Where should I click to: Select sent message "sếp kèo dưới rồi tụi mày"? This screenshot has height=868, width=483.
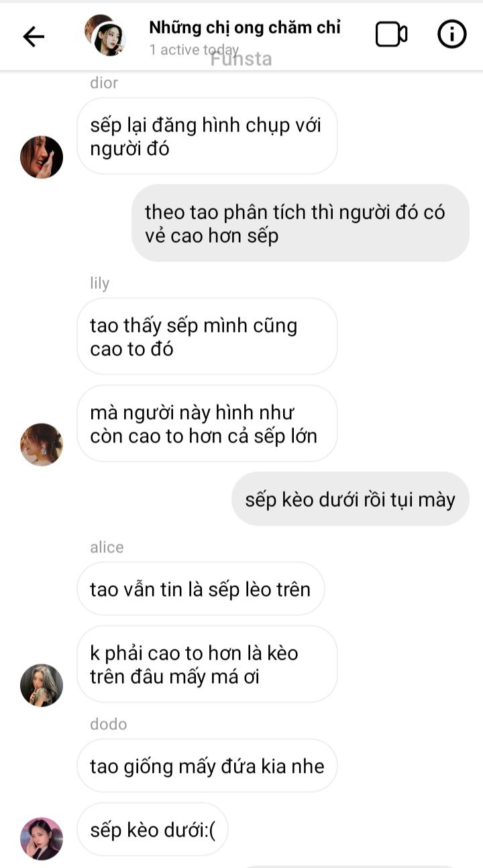point(350,499)
